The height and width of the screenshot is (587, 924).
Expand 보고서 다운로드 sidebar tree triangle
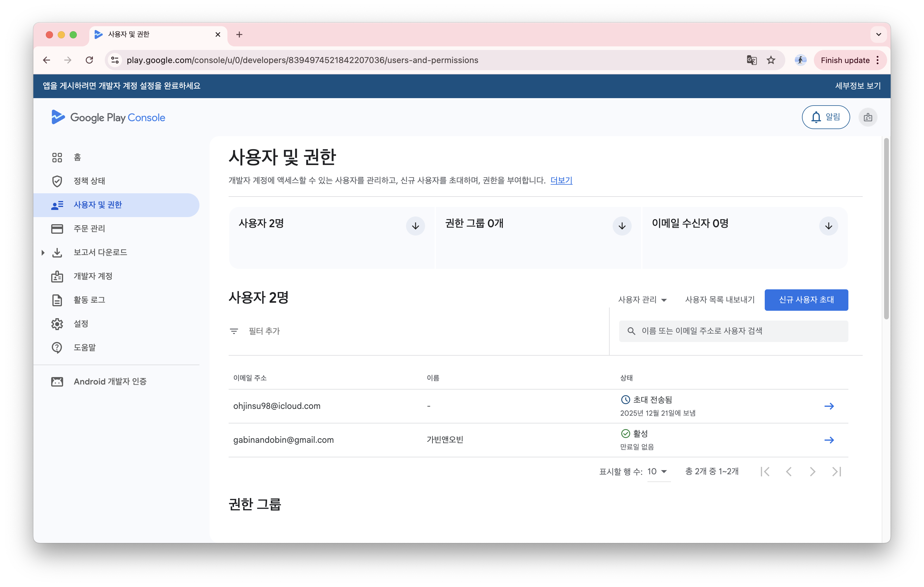(43, 252)
